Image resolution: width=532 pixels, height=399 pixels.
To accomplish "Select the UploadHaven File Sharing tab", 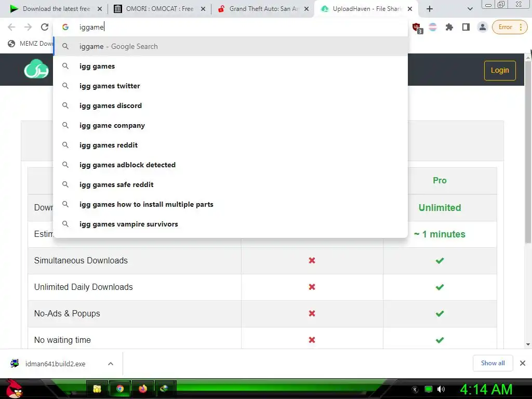I will click(x=366, y=9).
